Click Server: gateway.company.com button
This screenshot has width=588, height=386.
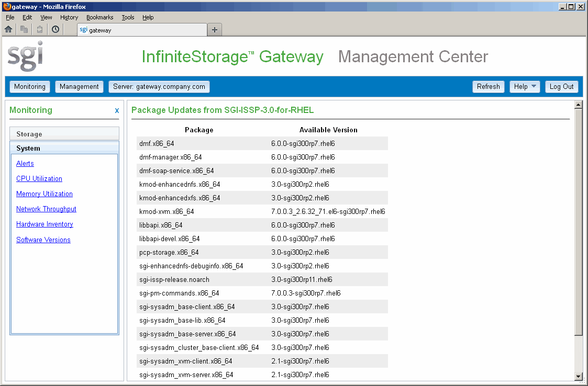[x=159, y=87]
